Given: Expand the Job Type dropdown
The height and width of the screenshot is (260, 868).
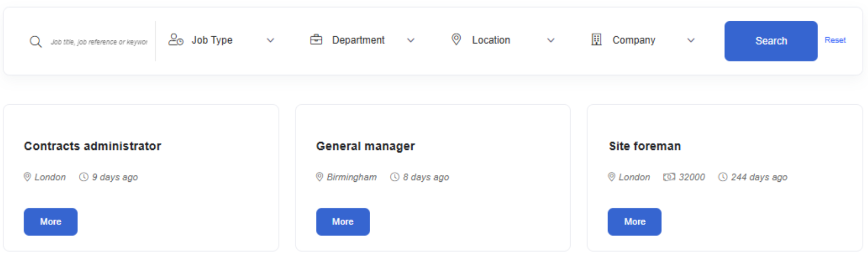Looking at the screenshot, I should coord(270,40).
